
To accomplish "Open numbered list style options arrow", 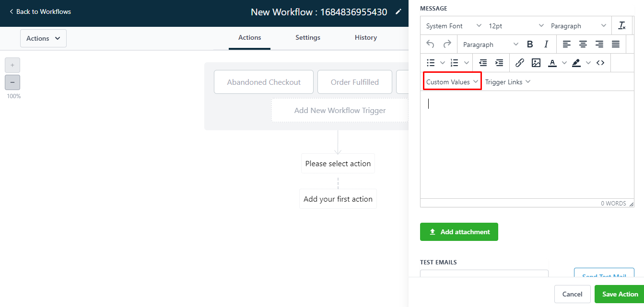I will pos(467,63).
